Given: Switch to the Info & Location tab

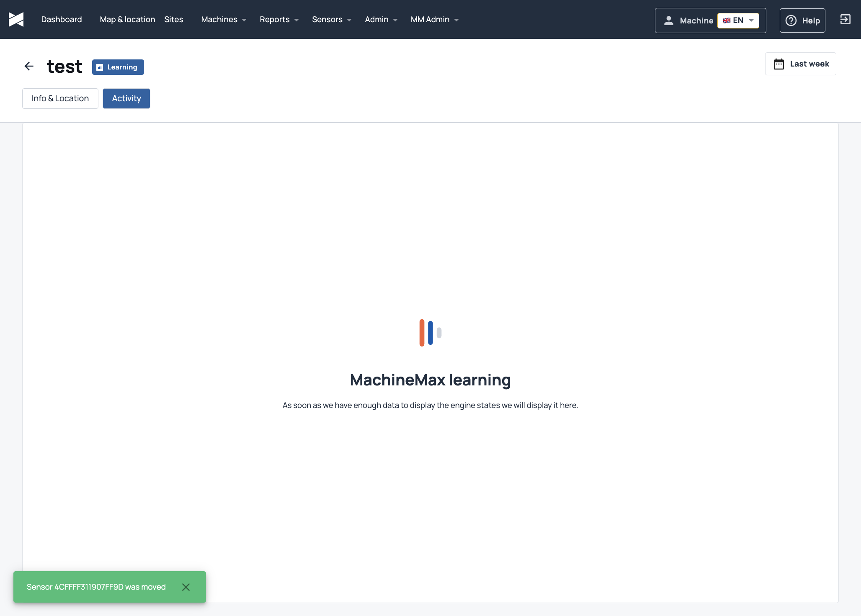Looking at the screenshot, I should tap(60, 98).
